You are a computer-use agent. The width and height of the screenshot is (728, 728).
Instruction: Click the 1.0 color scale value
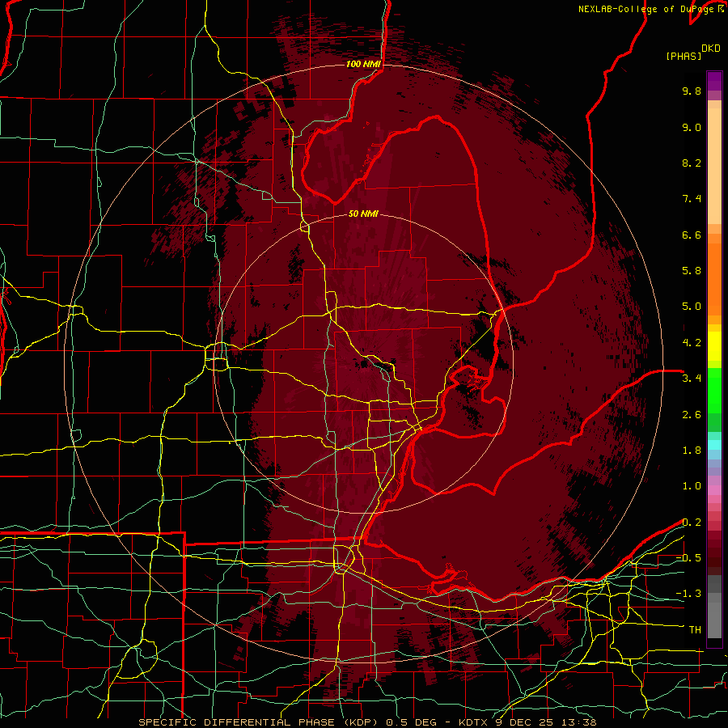coord(692,486)
